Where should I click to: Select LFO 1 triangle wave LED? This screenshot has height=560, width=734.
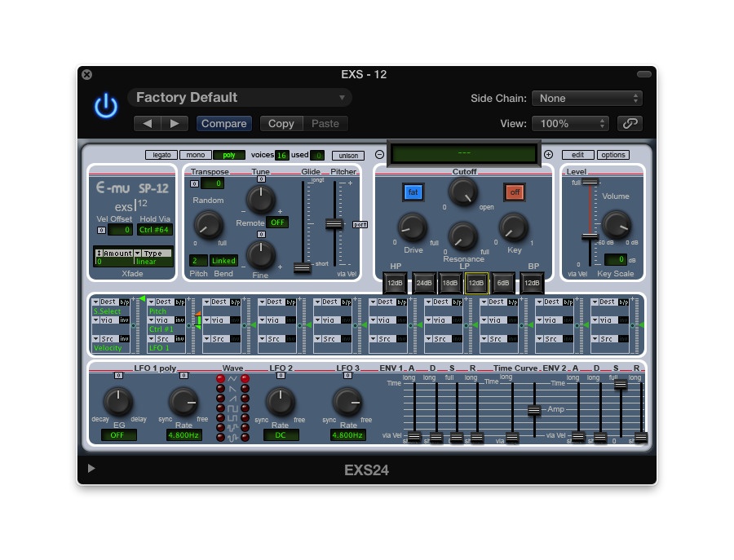[x=220, y=378]
